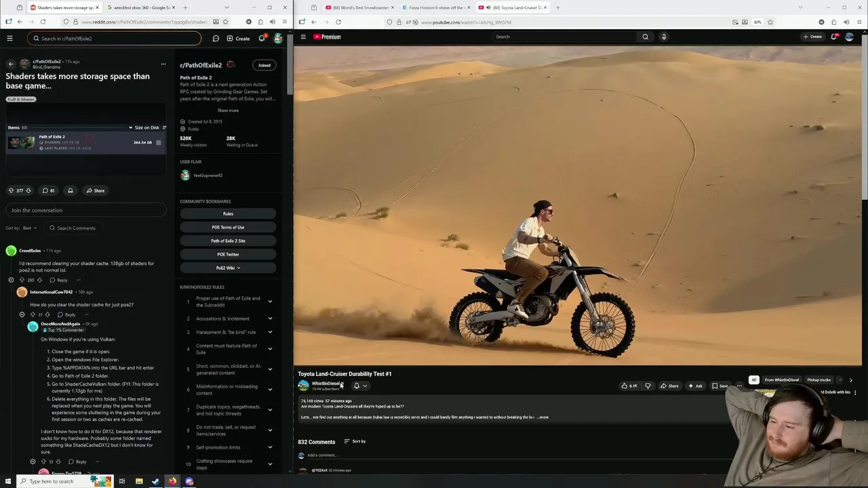The image size is (868, 488).
Task: Toggle Joined status for r/PathOfExile2
Action: point(264,65)
